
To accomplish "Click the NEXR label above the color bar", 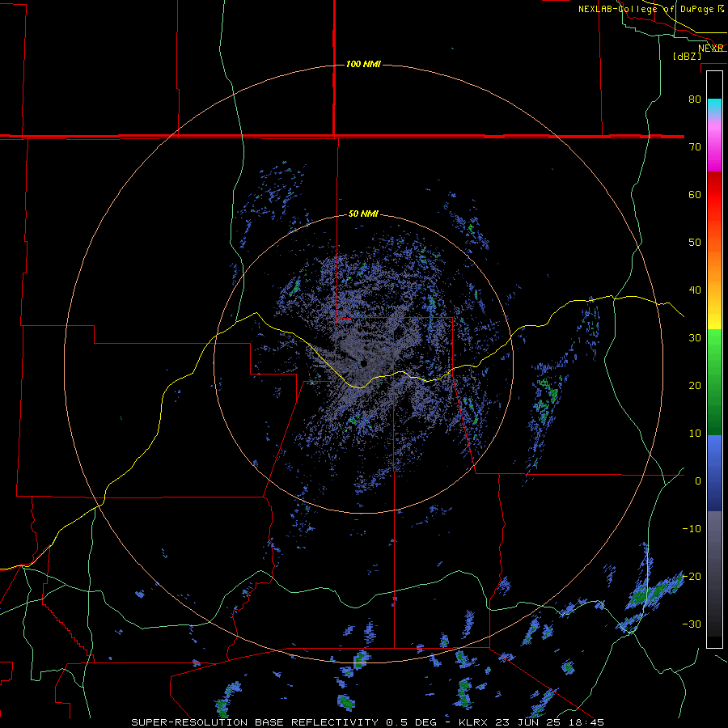I will pos(711,48).
